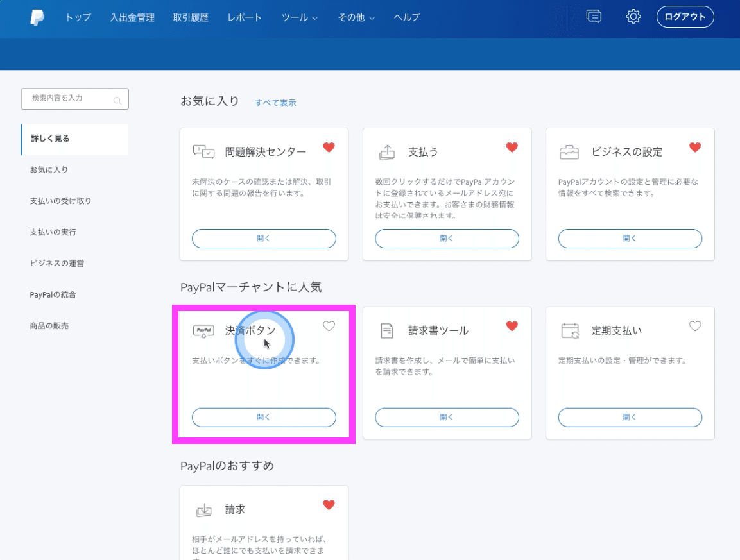740x560 pixels.
Task: Click the search magnifier icon
Action: (x=117, y=101)
